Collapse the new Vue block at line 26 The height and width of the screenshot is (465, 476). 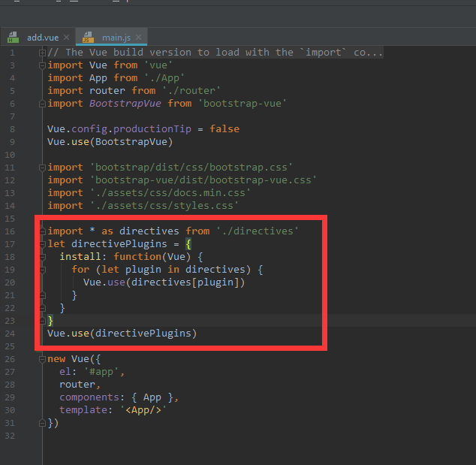(x=43, y=359)
